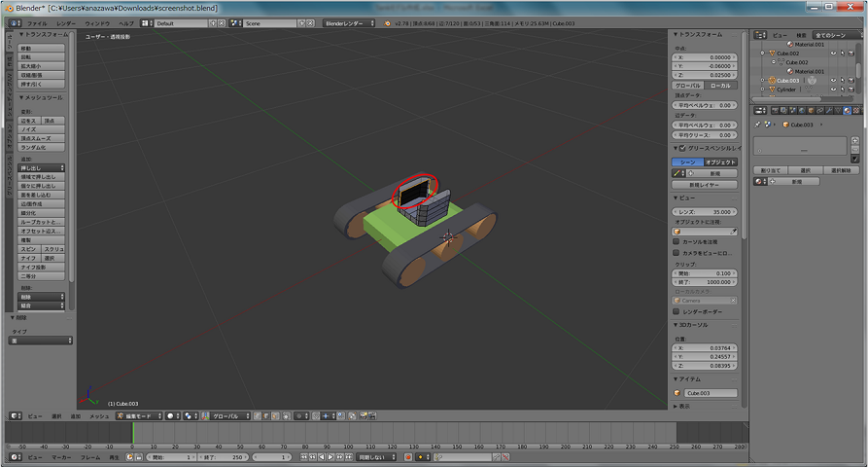This screenshot has height=467, width=868.
Task: Click the timeline editor-type icon
Action: (13, 456)
